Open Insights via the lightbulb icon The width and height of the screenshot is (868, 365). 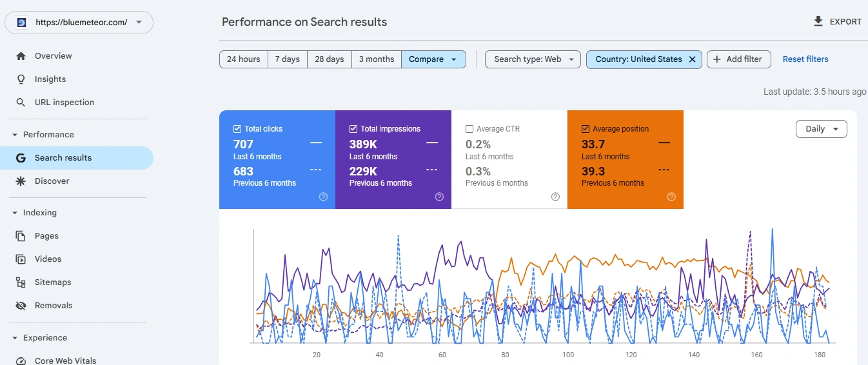[21, 79]
